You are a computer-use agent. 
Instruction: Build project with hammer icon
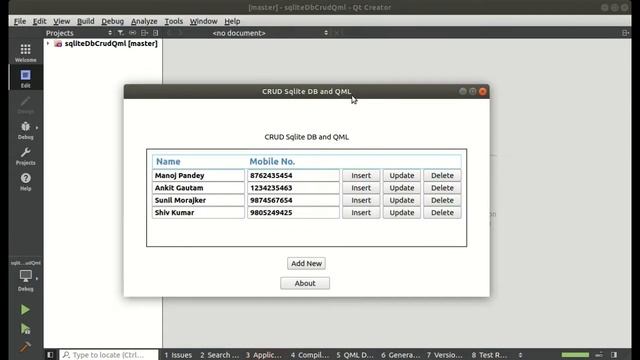coord(25,347)
